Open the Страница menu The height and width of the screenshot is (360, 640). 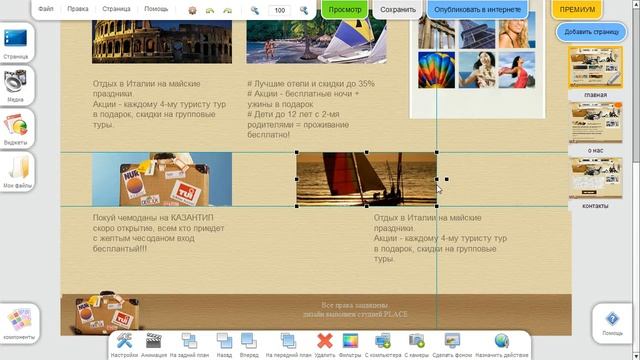pos(116,9)
